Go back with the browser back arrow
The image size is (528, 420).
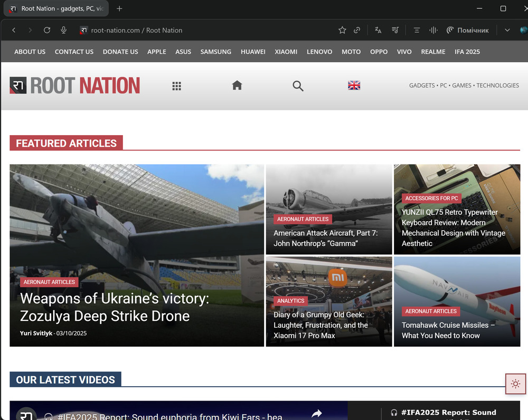click(x=14, y=30)
